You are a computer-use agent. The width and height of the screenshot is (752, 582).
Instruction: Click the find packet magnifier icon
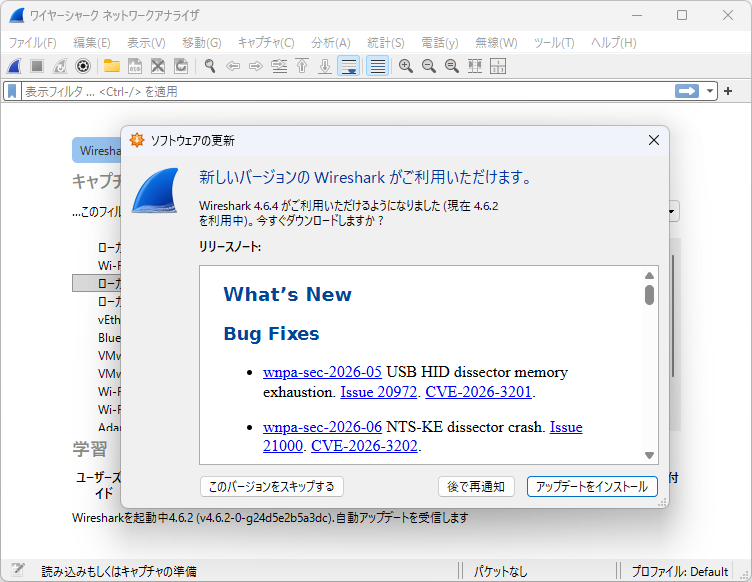pos(210,66)
